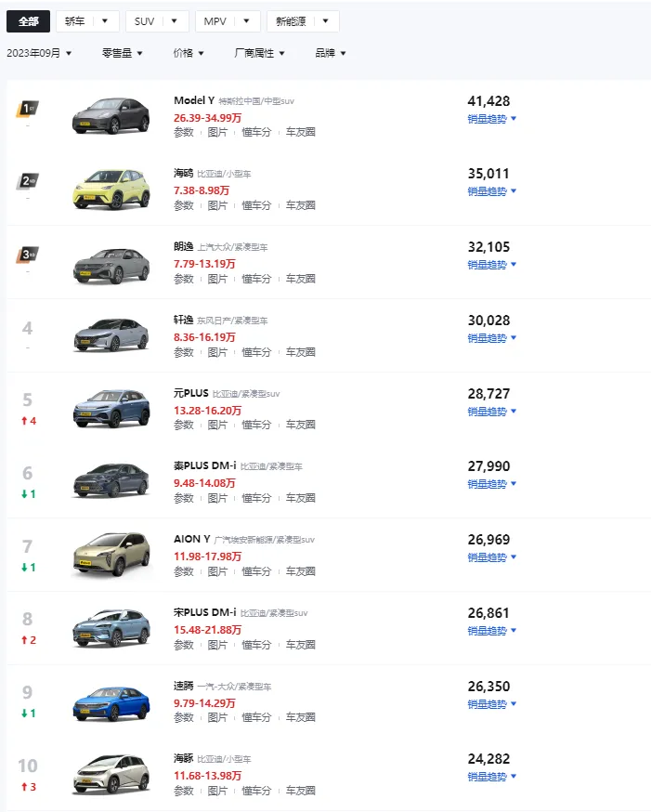
Task: Open 车友圈 link for 轩逸
Action: point(301,352)
